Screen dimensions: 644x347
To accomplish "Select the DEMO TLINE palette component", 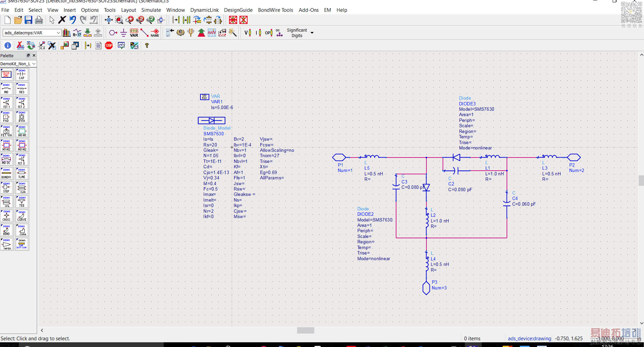I will tap(22, 173).
